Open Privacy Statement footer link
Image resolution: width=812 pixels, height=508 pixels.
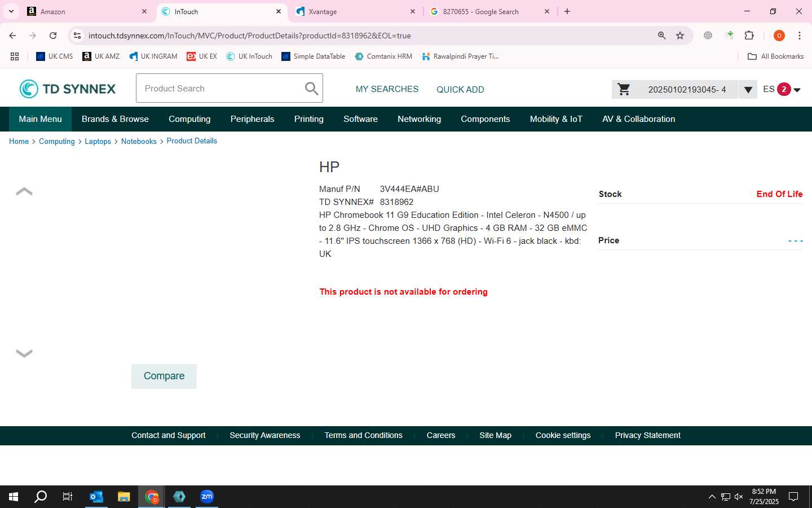tap(647, 435)
